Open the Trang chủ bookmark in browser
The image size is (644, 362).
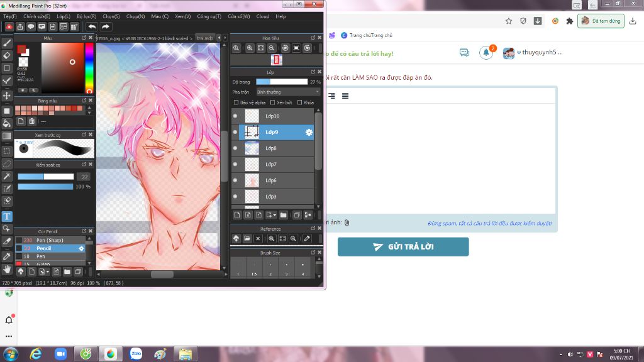[367, 35]
